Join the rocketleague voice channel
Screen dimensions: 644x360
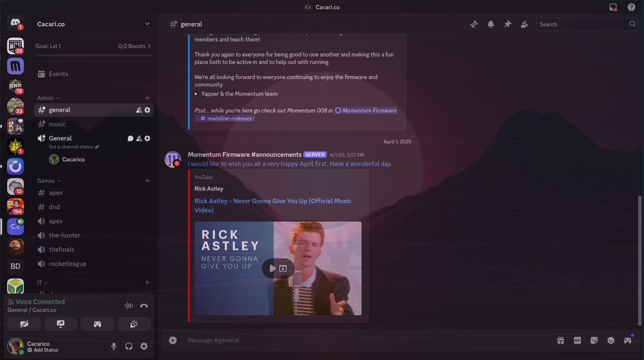coord(94,264)
